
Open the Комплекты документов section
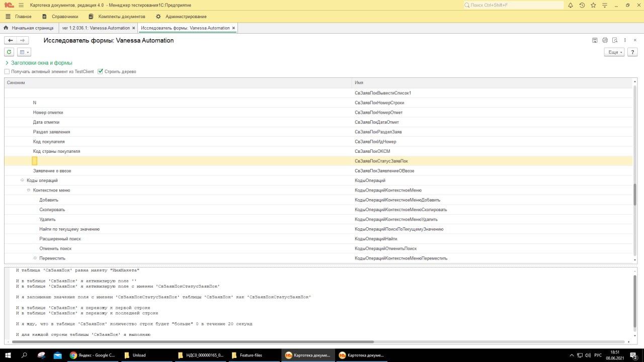[122, 17]
